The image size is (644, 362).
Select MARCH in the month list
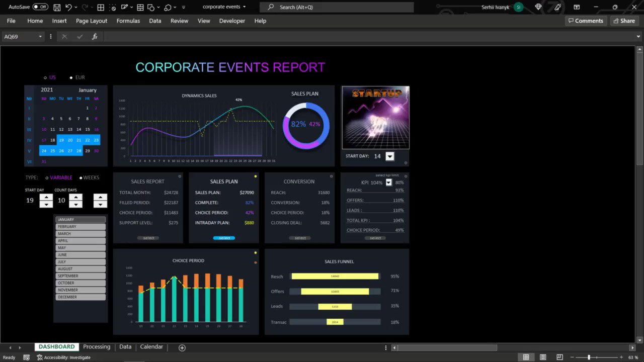80,234
